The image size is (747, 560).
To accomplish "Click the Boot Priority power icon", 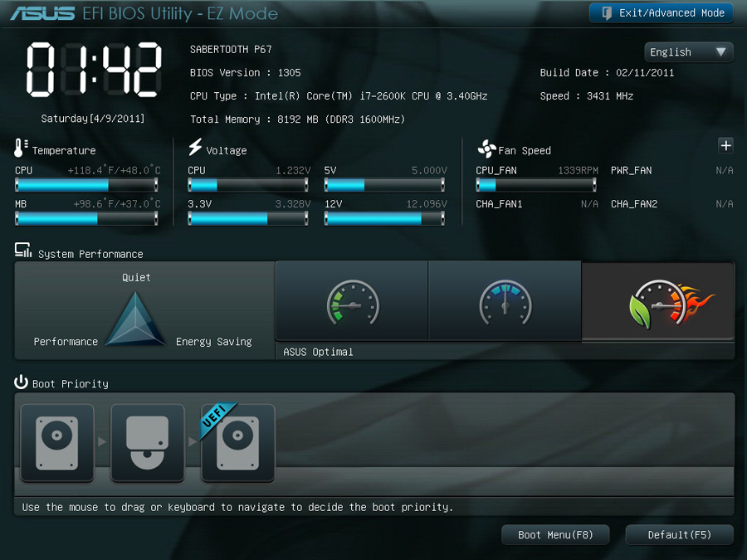I will click(x=22, y=382).
